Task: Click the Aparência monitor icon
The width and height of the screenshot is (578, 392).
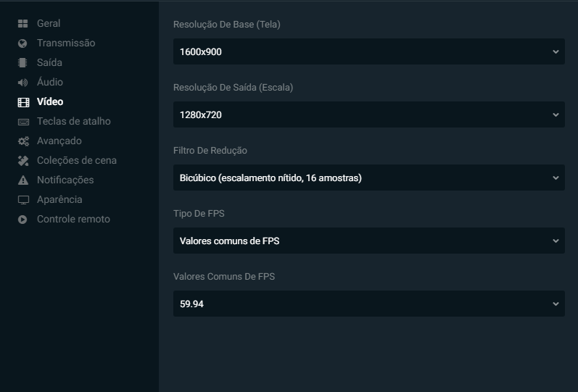Action: click(x=23, y=200)
